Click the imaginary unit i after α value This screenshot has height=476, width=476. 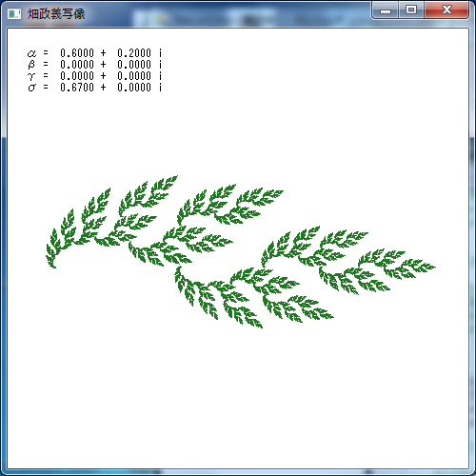tap(160, 53)
